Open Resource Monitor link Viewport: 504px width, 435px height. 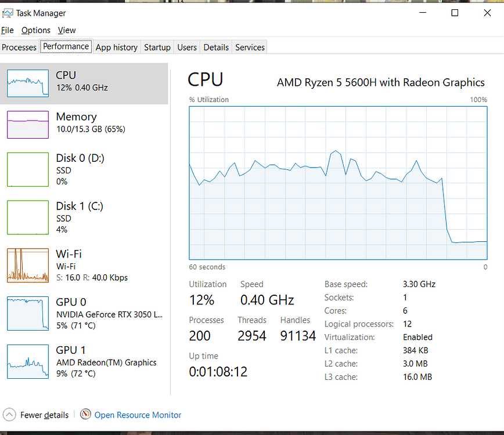(x=138, y=415)
